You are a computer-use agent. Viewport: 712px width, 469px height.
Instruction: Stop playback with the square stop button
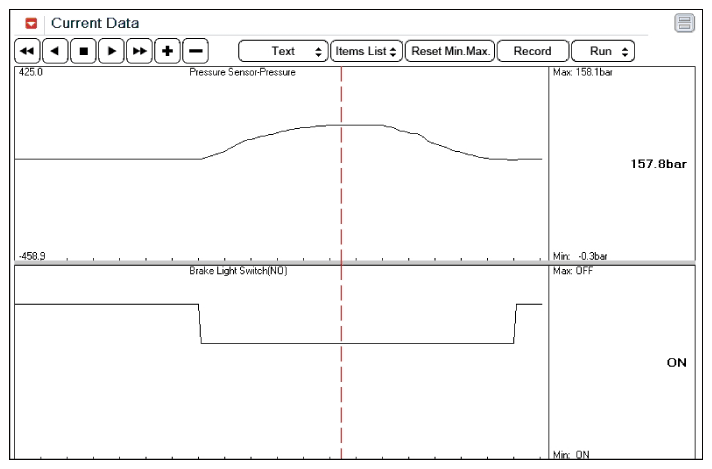[x=84, y=51]
